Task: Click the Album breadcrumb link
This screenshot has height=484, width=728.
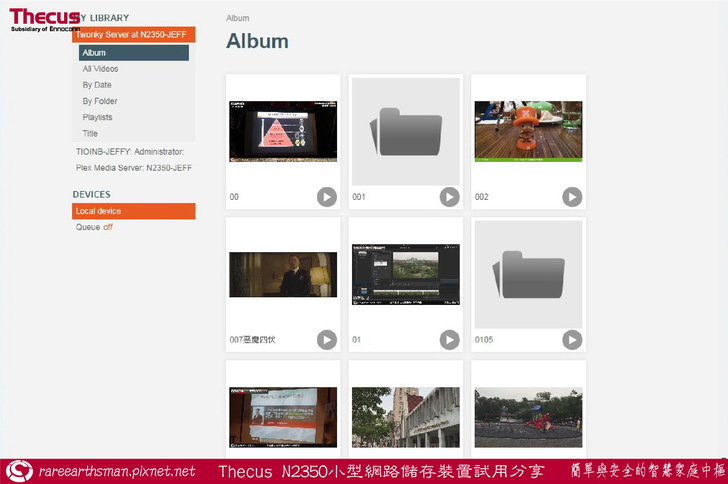Action: point(238,18)
